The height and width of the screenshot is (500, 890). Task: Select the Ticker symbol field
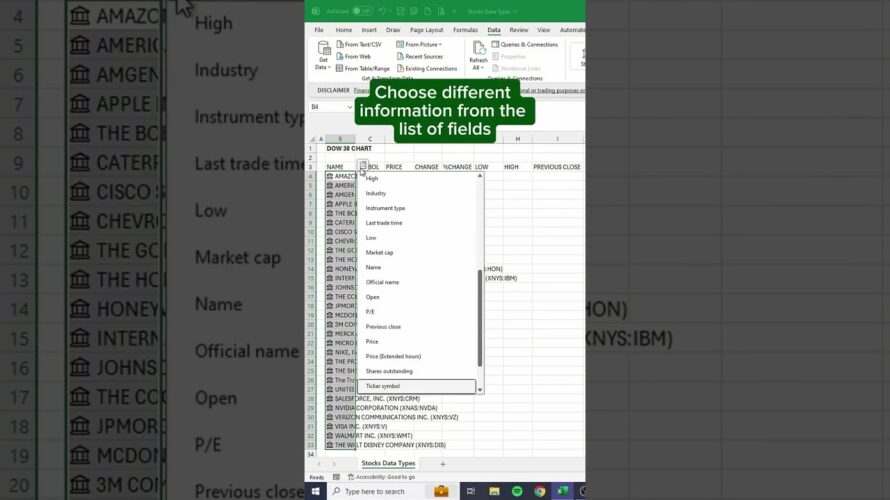(417, 386)
